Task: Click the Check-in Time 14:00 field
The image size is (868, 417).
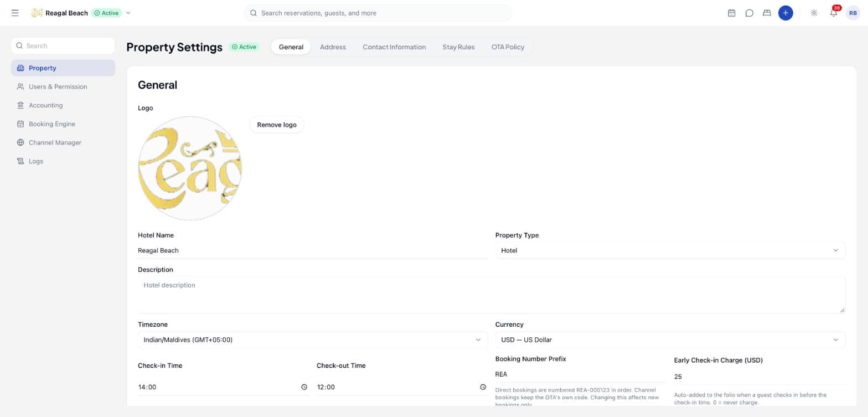Action: (223, 387)
